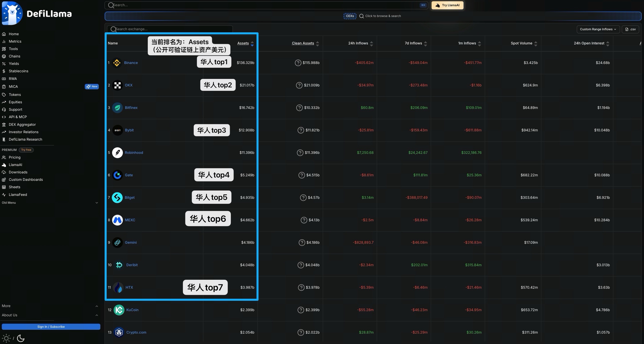The width and height of the screenshot is (644, 344).
Task: Open the MiCA section
Action: [x=13, y=87]
